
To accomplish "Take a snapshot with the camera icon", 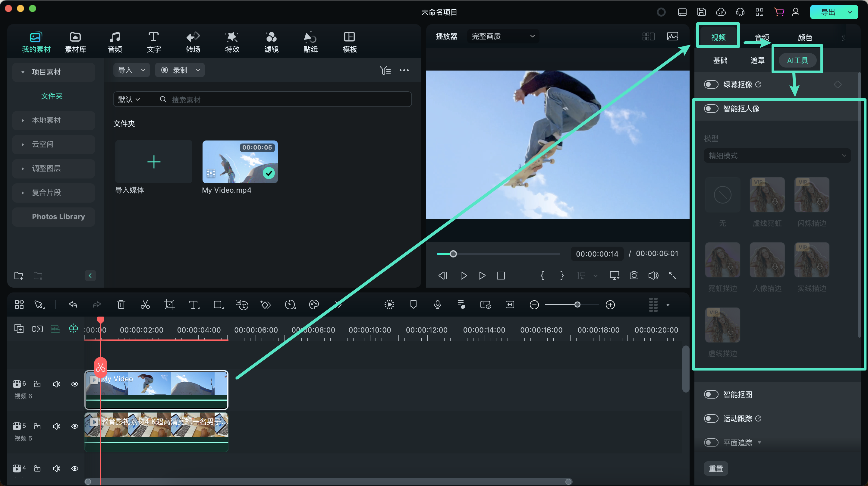I will click(x=634, y=276).
